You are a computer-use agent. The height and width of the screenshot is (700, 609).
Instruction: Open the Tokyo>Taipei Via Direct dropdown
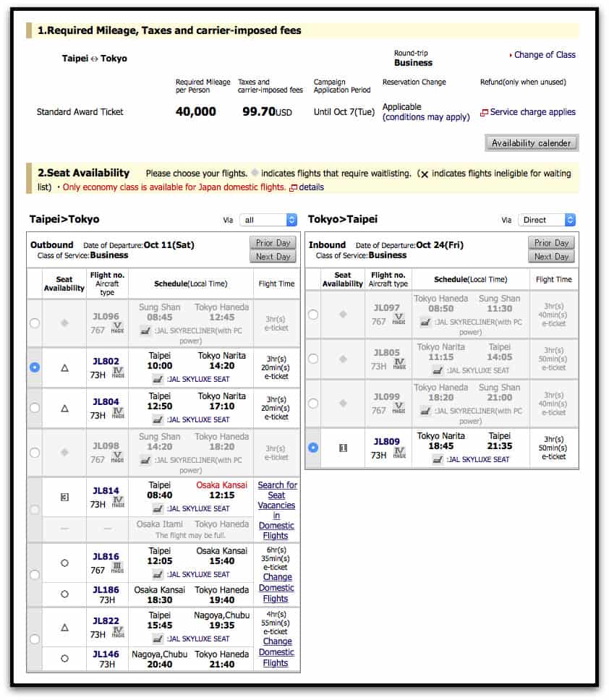click(547, 220)
